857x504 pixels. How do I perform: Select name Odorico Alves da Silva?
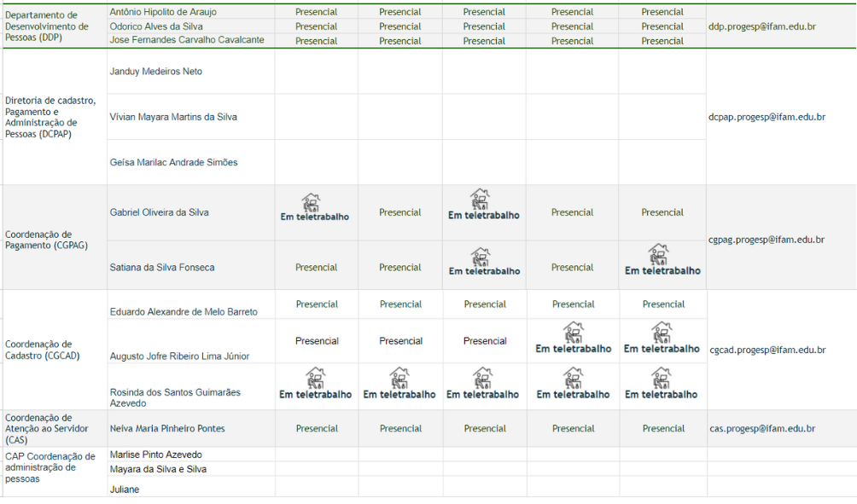156,26
